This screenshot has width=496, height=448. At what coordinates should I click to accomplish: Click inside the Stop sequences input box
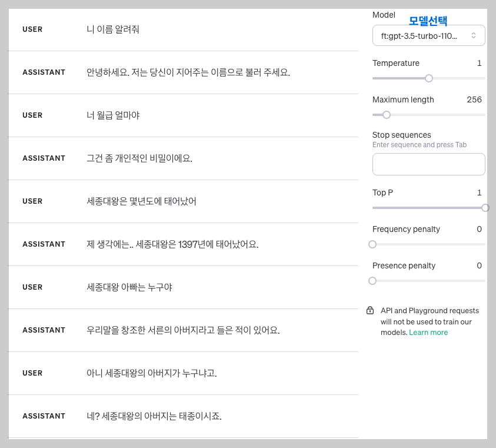click(428, 164)
